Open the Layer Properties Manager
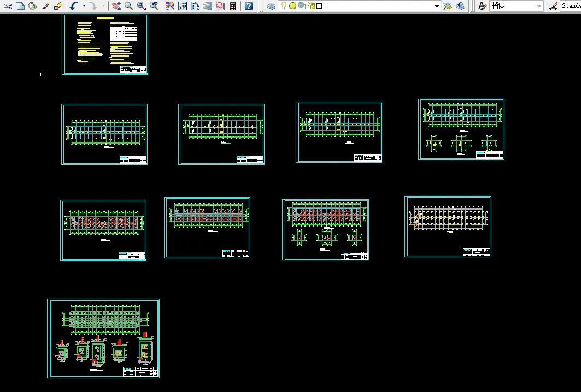581x392 pixels. click(271, 6)
